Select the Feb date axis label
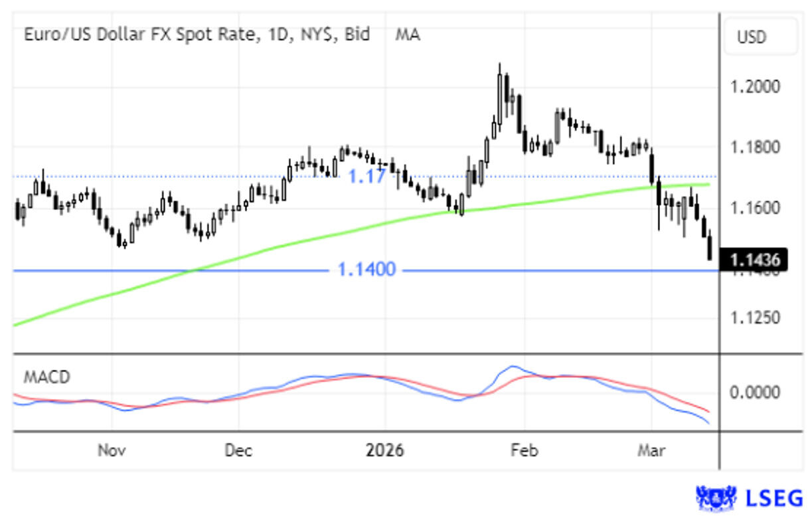 pyautogui.click(x=524, y=450)
